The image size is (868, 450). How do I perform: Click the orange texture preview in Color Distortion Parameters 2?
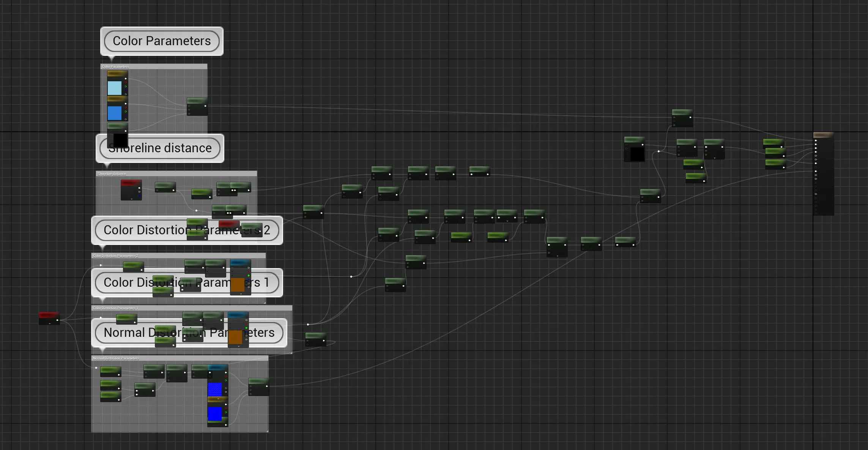click(x=238, y=285)
